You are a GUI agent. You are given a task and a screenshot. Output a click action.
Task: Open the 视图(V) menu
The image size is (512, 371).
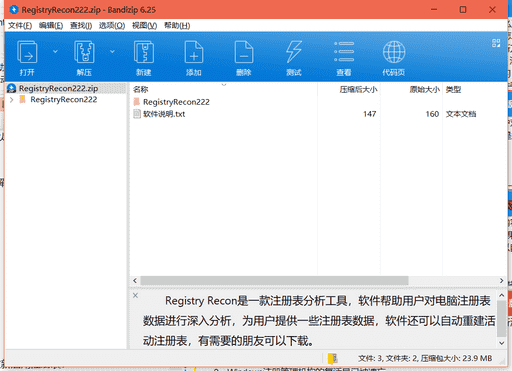click(x=144, y=26)
